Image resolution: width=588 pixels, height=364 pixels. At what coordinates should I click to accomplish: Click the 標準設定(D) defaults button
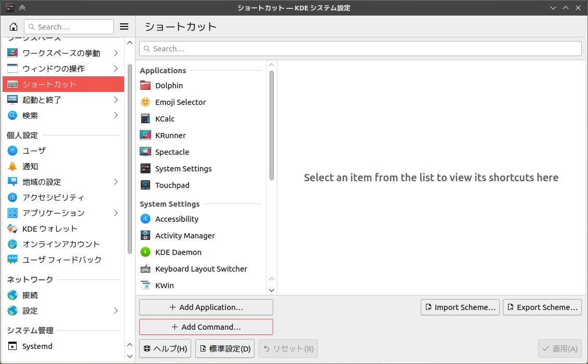click(225, 348)
